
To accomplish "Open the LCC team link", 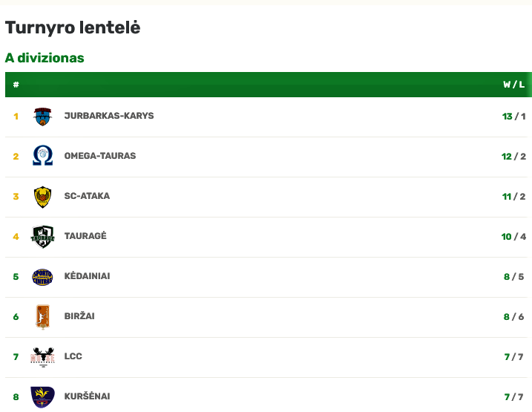I will click(73, 356).
